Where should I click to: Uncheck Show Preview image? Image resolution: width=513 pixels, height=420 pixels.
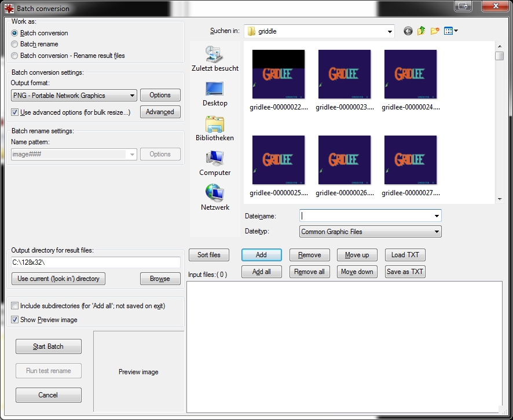[15, 320]
